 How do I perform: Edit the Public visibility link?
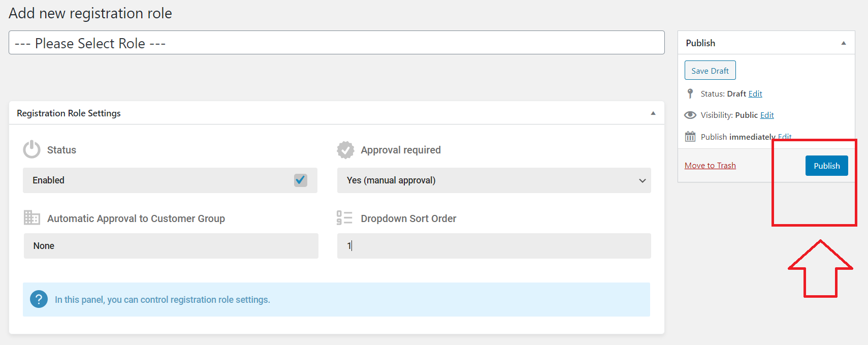tap(767, 115)
